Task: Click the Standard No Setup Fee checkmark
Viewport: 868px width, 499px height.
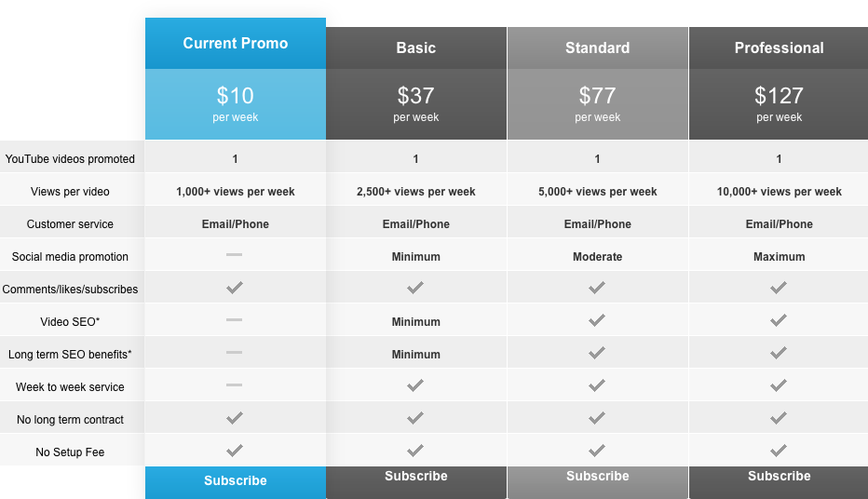Action: pos(597,451)
